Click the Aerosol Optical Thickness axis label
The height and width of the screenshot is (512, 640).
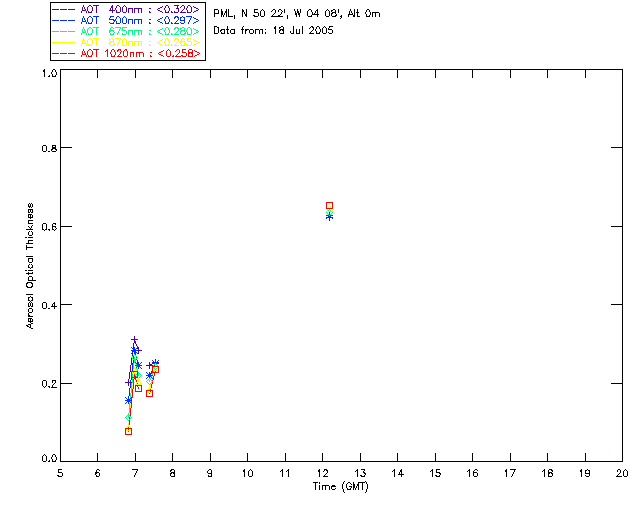click(30, 266)
